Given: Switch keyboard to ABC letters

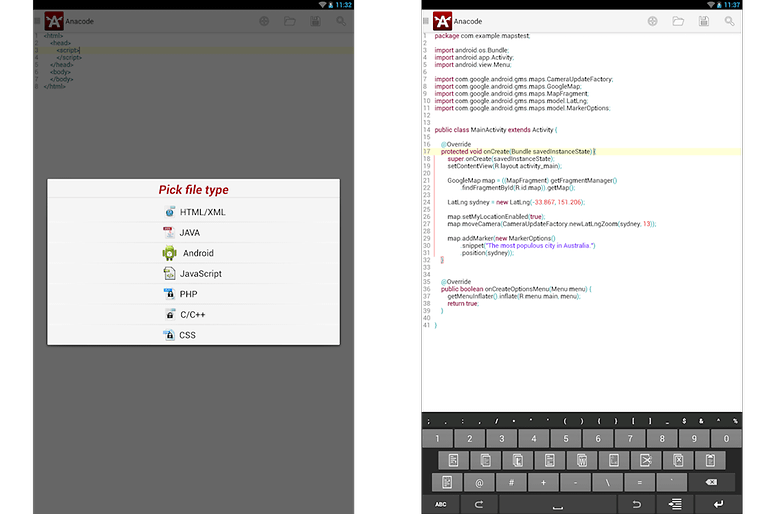Looking at the screenshot, I should point(441,504).
